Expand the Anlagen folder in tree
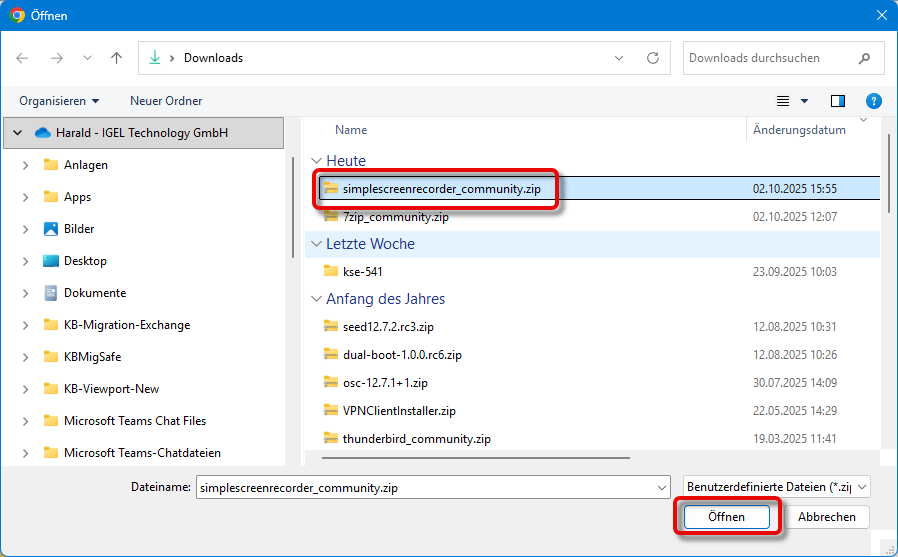The width and height of the screenshot is (898, 557). point(25,165)
